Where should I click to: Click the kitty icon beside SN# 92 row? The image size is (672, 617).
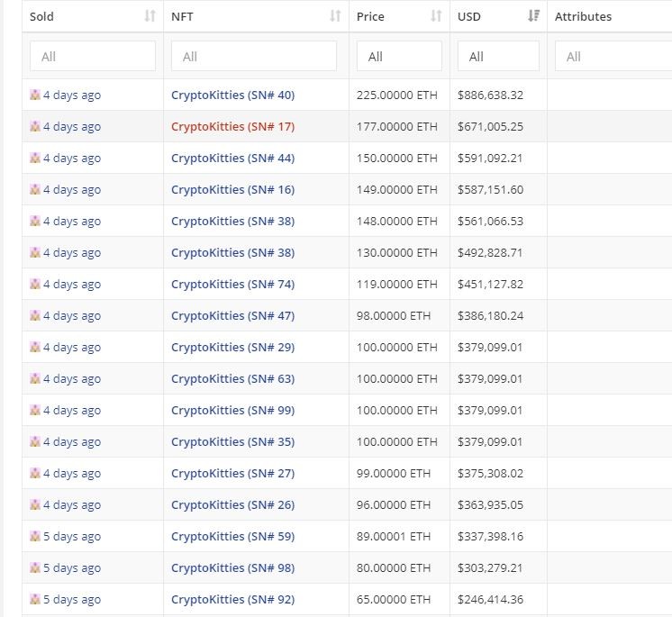(x=35, y=599)
